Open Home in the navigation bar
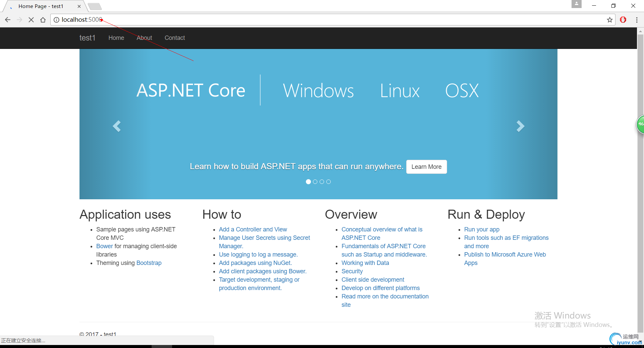Image resolution: width=644 pixels, height=348 pixels. point(116,38)
